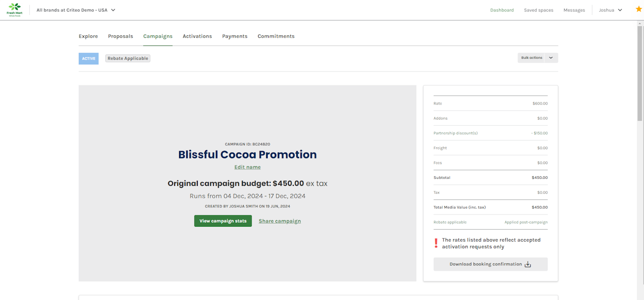Screen dimensions: 644x300
Task: Open the Proposals tab
Action: [x=120, y=36]
